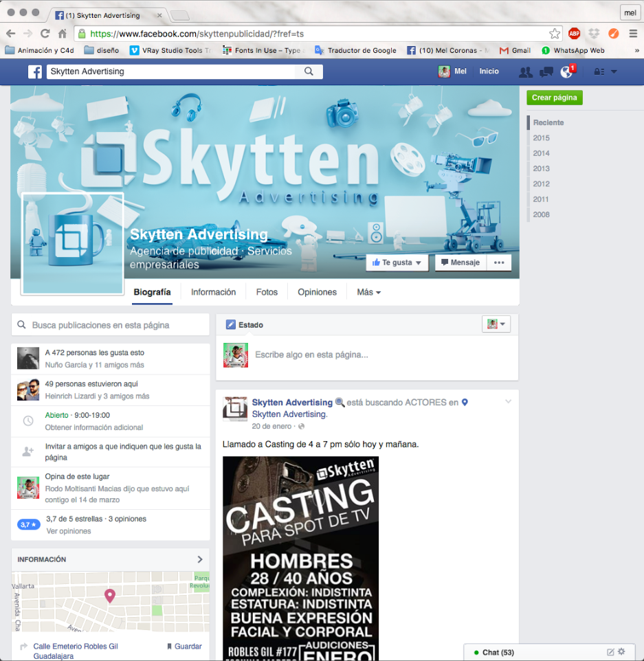Screen dimensions: 644x661
Task: Open the Opiniones tab
Action: click(x=317, y=292)
